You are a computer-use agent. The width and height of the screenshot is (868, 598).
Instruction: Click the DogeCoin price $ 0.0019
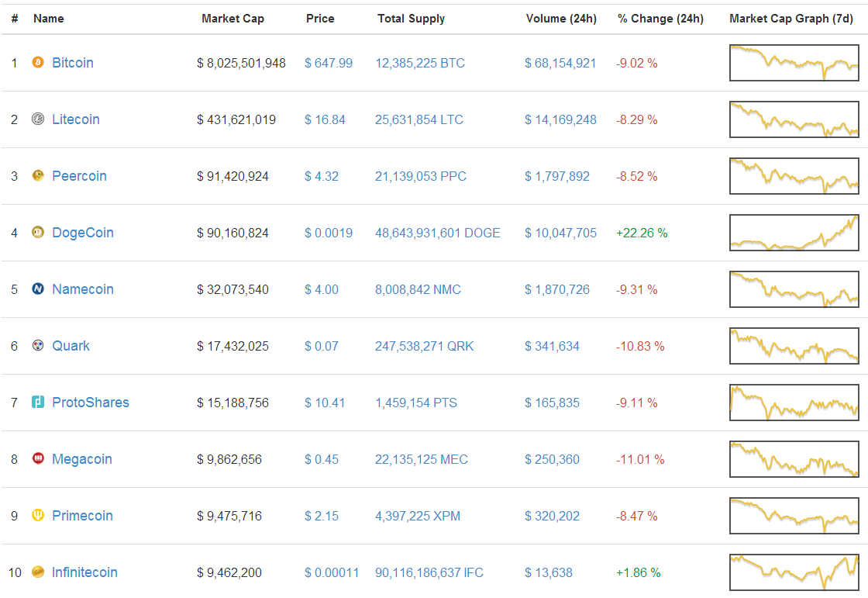click(x=329, y=233)
